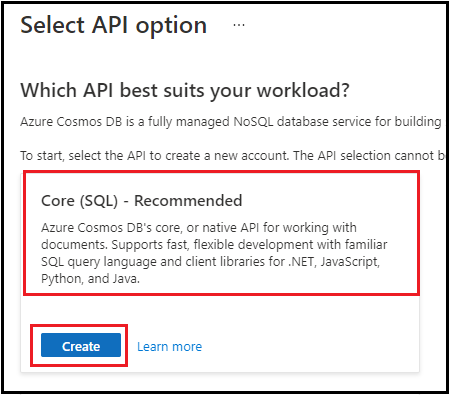Open the ellipsis more options menu

tap(239, 25)
